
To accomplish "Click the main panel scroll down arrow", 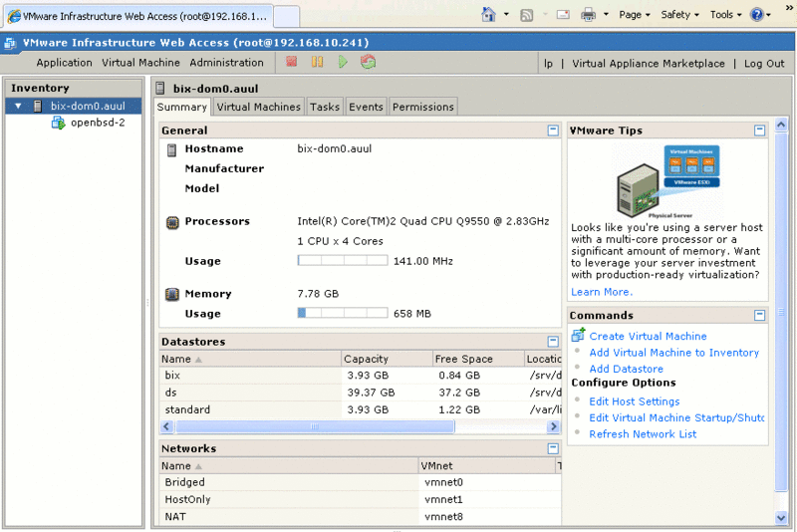I will click(781, 518).
